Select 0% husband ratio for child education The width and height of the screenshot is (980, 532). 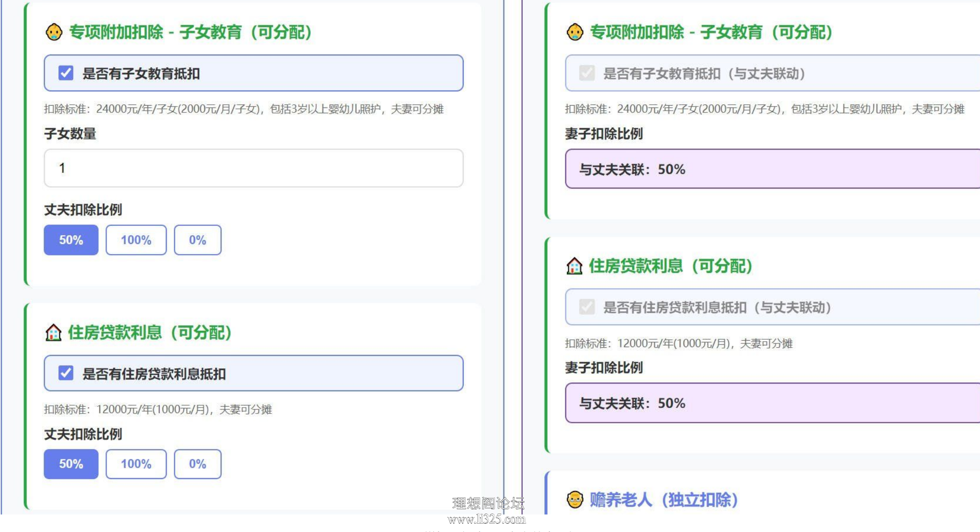click(198, 240)
